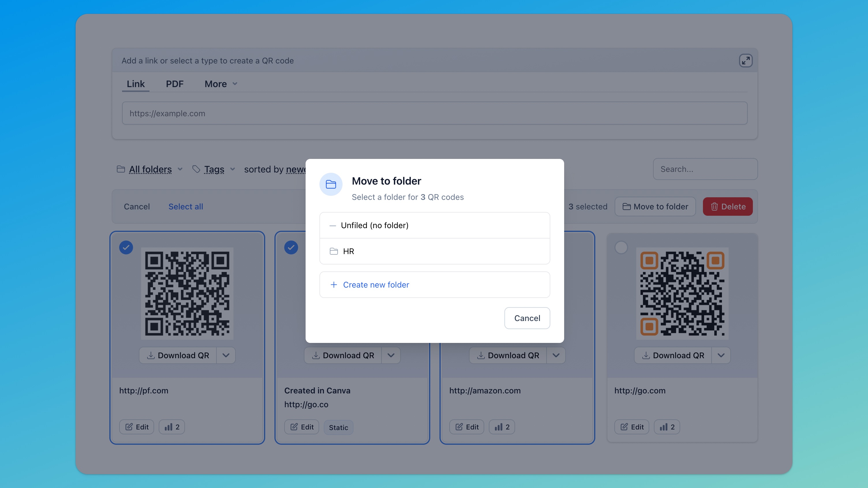Click the Create new folder link

(x=376, y=285)
